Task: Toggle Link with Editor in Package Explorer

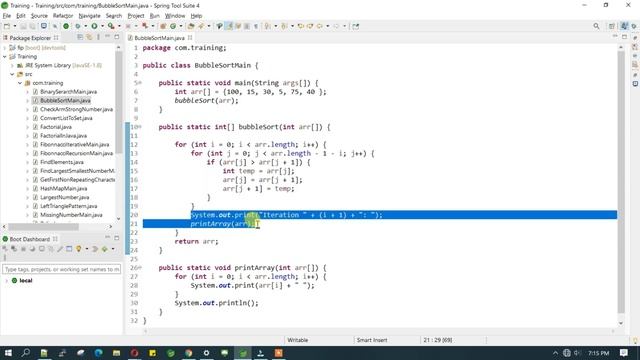Action: [x=89, y=38]
